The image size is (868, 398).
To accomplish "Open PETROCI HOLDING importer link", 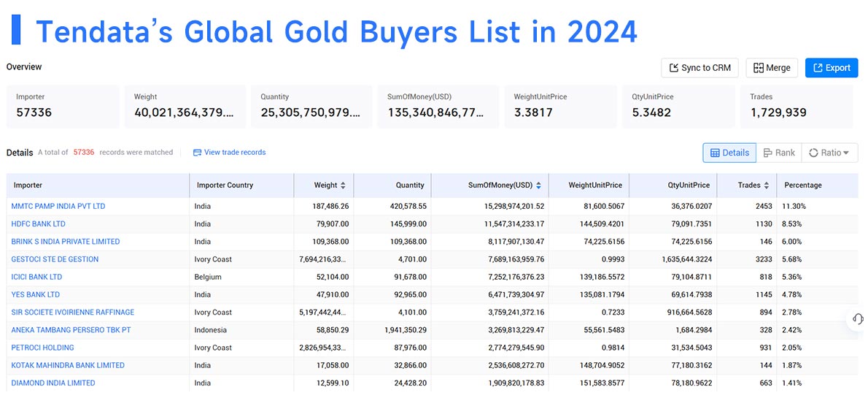I will [42, 348].
